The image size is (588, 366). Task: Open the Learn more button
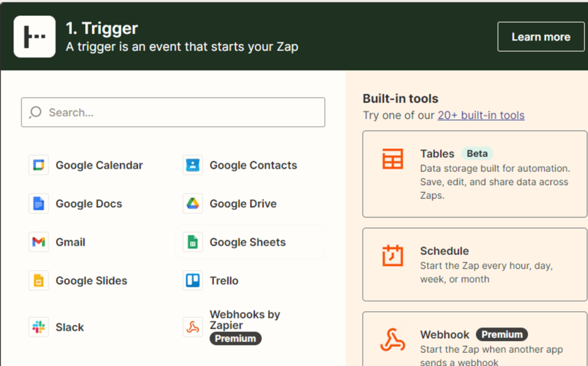coord(541,37)
